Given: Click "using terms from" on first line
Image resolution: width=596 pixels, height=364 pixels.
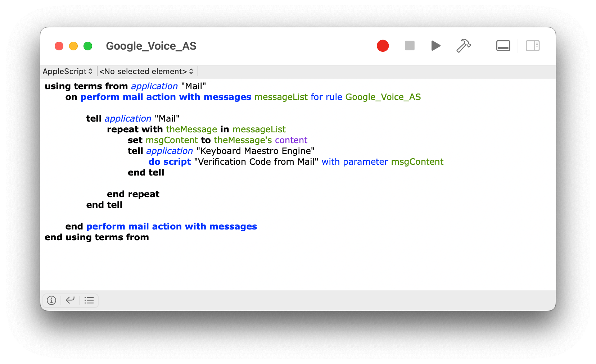Looking at the screenshot, I should [86, 86].
